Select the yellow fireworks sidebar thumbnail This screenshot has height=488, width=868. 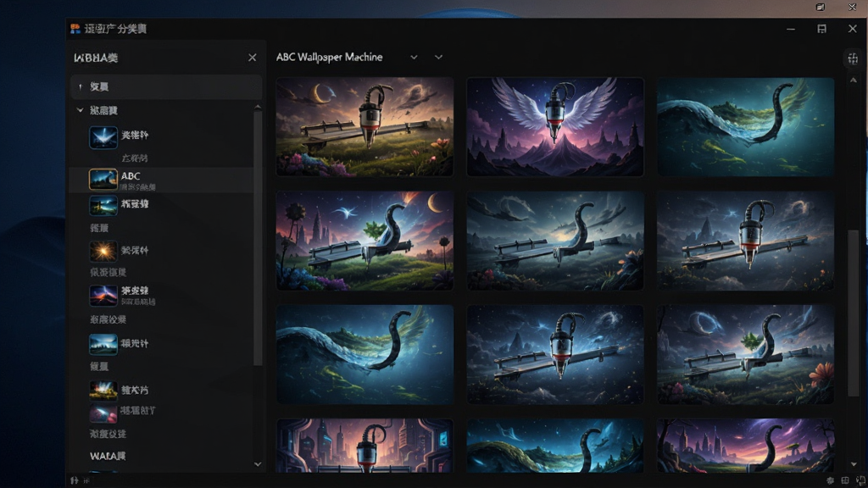click(103, 390)
